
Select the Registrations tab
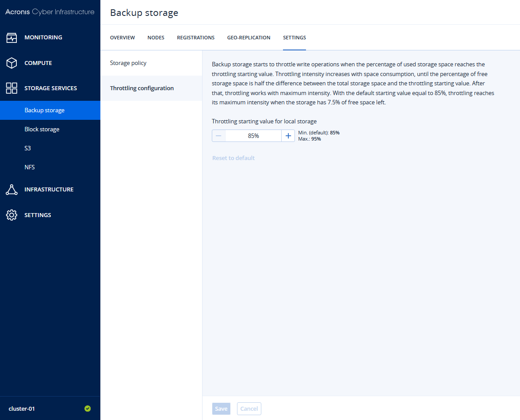[x=195, y=38]
